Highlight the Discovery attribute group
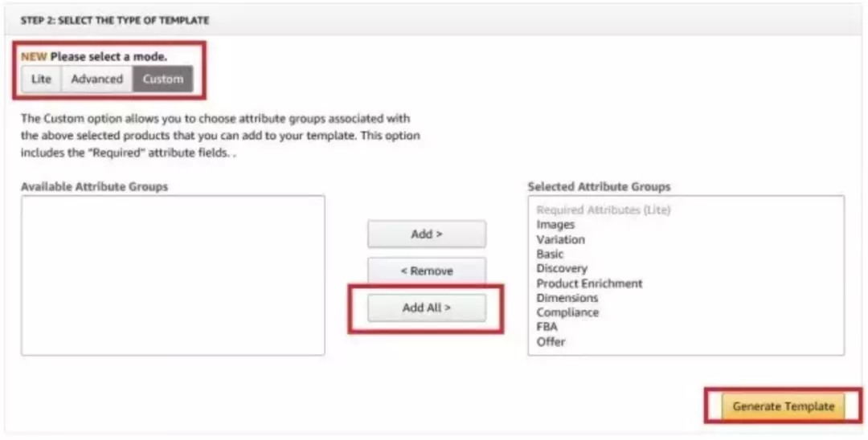The width and height of the screenshot is (868, 440). [x=562, y=268]
